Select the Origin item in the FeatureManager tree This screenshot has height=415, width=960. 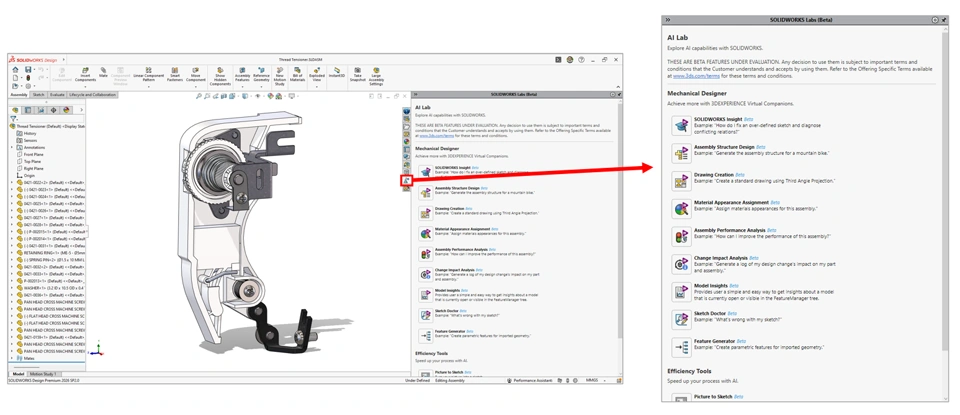(x=29, y=176)
